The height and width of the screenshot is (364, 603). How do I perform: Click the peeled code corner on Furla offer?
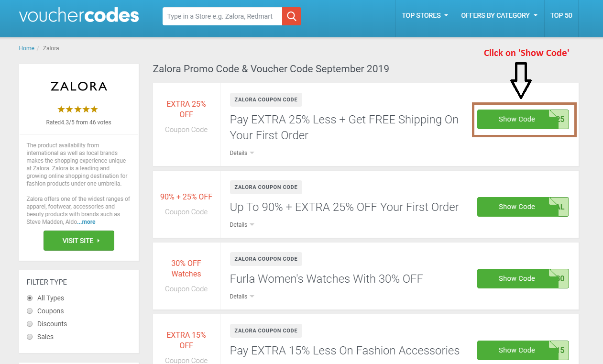(559, 278)
